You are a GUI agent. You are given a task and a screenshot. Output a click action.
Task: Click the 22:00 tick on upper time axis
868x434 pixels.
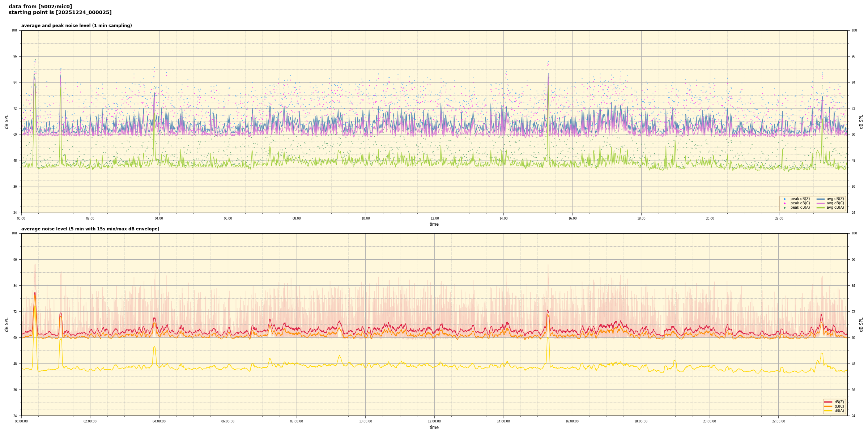(x=779, y=218)
